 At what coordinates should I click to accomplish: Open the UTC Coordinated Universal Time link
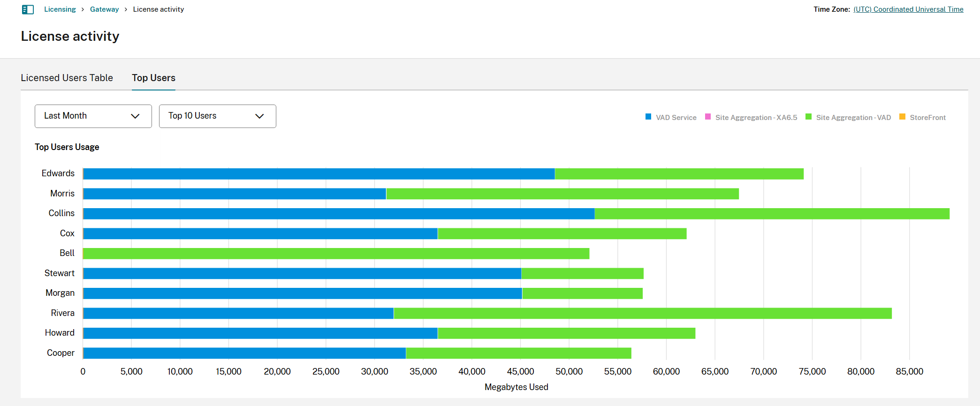point(908,9)
